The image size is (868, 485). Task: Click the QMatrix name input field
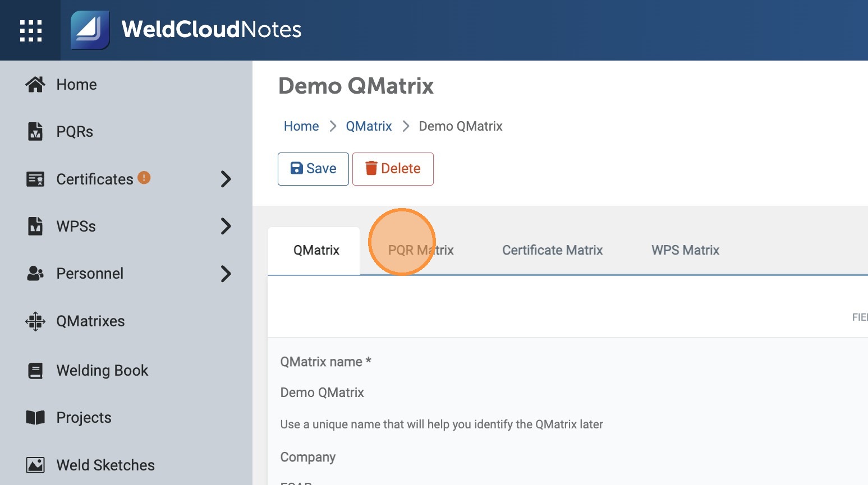[449, 392]
